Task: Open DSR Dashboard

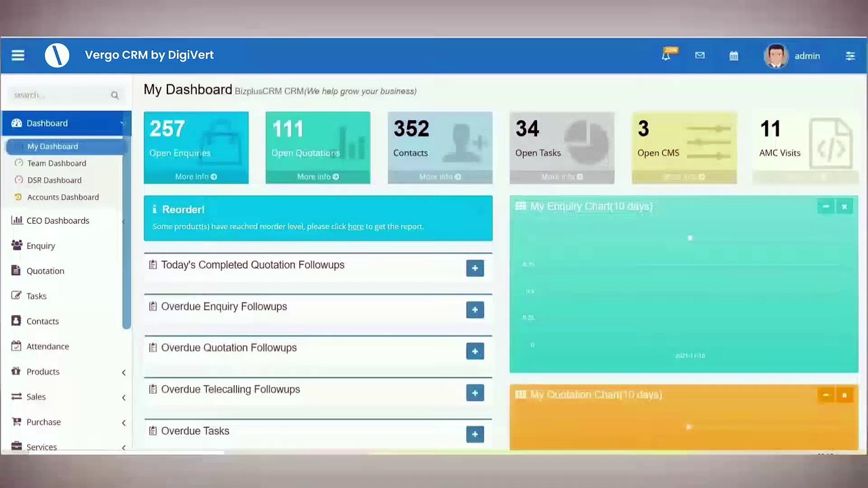Action: [54, 180]
